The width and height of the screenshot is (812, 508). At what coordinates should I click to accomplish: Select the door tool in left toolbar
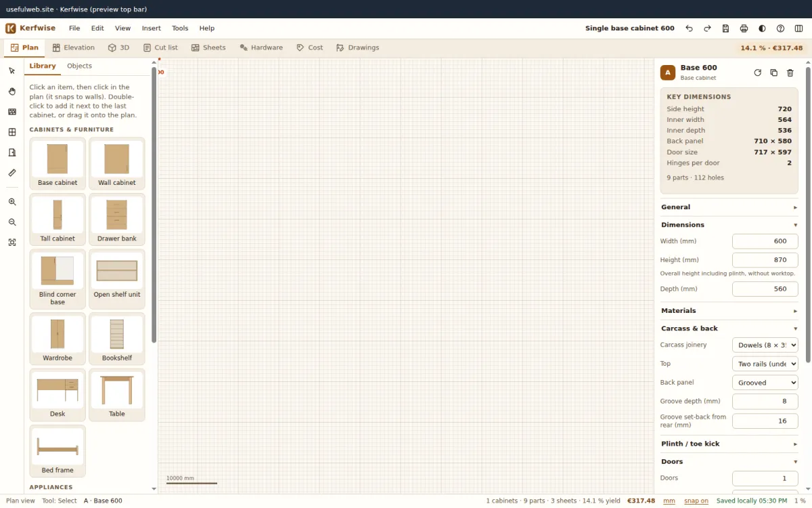point(12,152)
